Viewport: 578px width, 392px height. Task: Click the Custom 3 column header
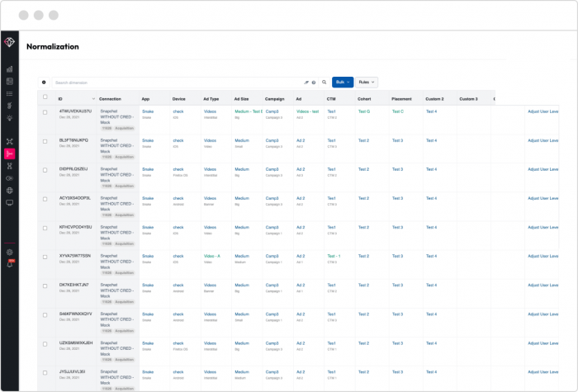tap(468, 99)
